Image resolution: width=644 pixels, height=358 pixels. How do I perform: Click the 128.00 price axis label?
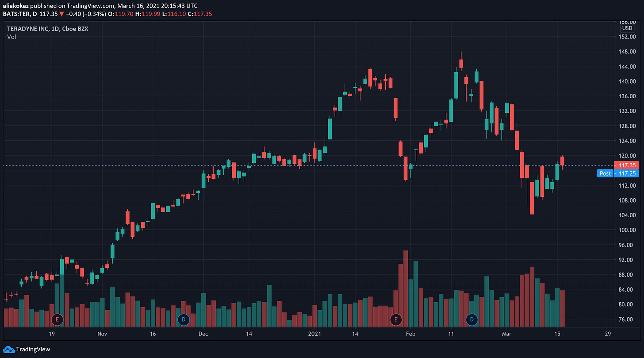(x=627, y=126)
